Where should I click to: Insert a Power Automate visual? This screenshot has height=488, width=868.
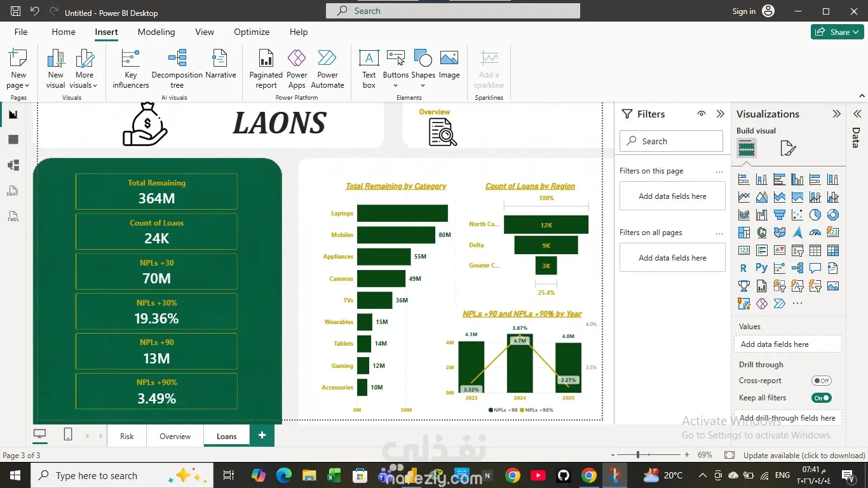tap(327, 69)
